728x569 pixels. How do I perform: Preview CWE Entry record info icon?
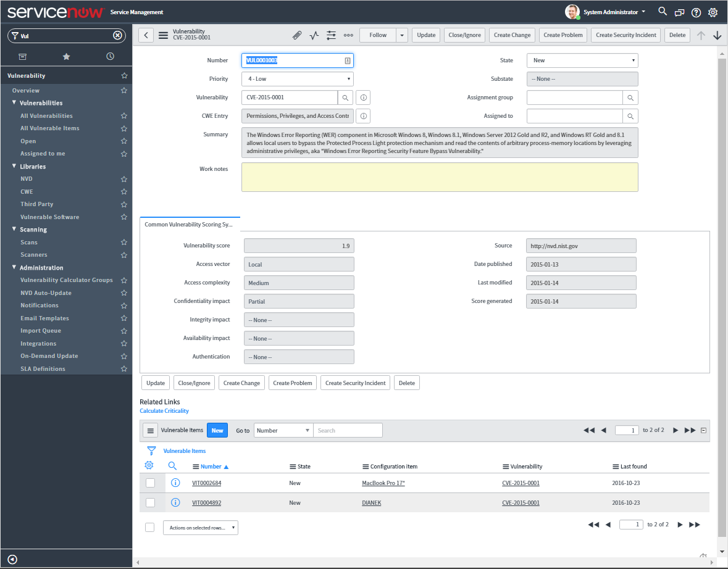[x=364, y=116]
